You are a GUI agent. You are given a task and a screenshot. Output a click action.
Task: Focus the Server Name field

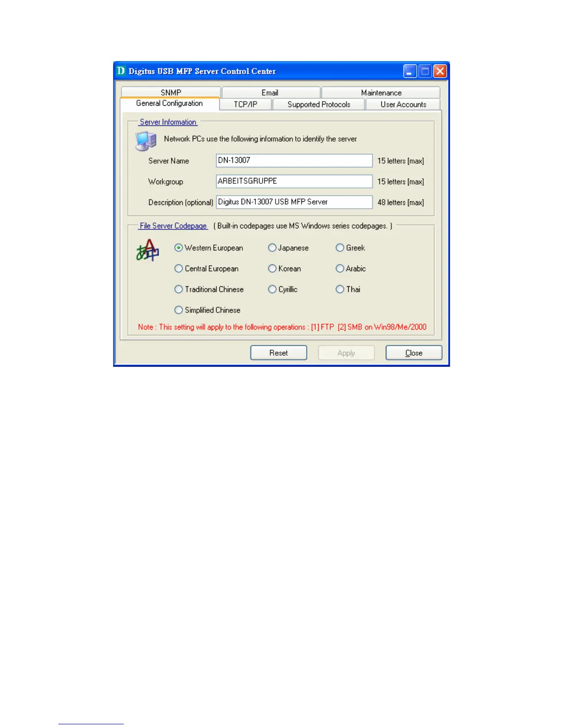pyautogui.click(x=294, y=160)
